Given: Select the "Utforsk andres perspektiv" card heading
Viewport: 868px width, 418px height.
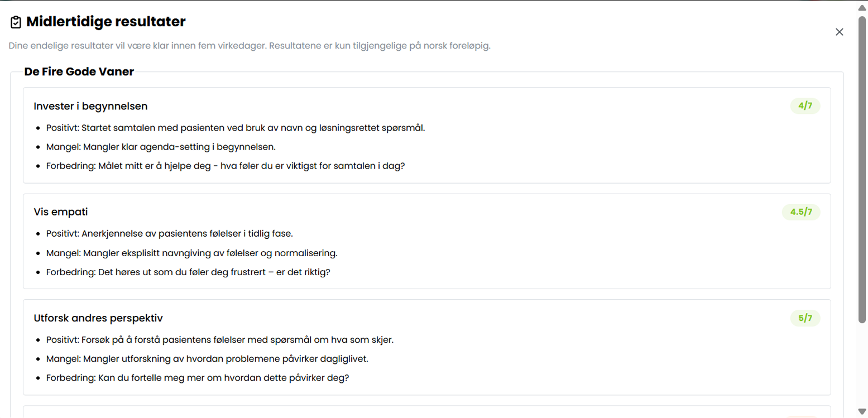Looking at the screenshot, I should click(x=98, y=318).
